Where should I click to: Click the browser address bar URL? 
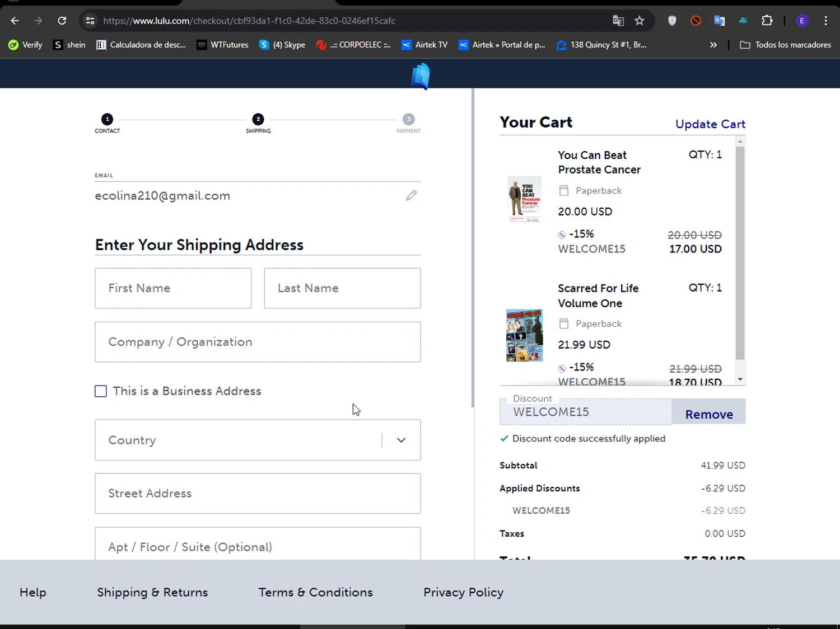249,21
